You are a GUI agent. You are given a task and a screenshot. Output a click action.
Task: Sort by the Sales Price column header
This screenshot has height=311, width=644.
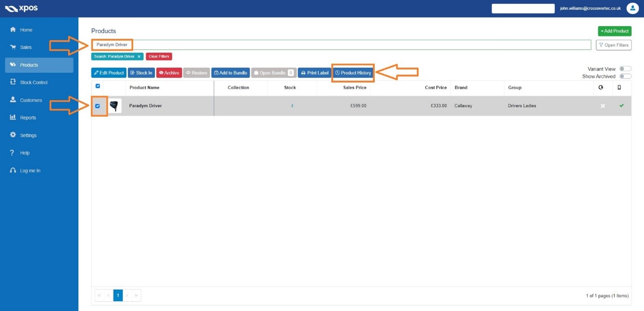(354, 87)
